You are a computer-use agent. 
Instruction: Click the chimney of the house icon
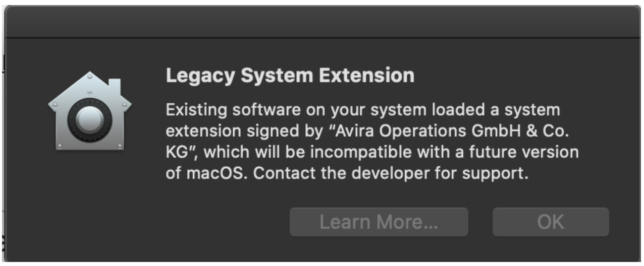coord(115,86)
